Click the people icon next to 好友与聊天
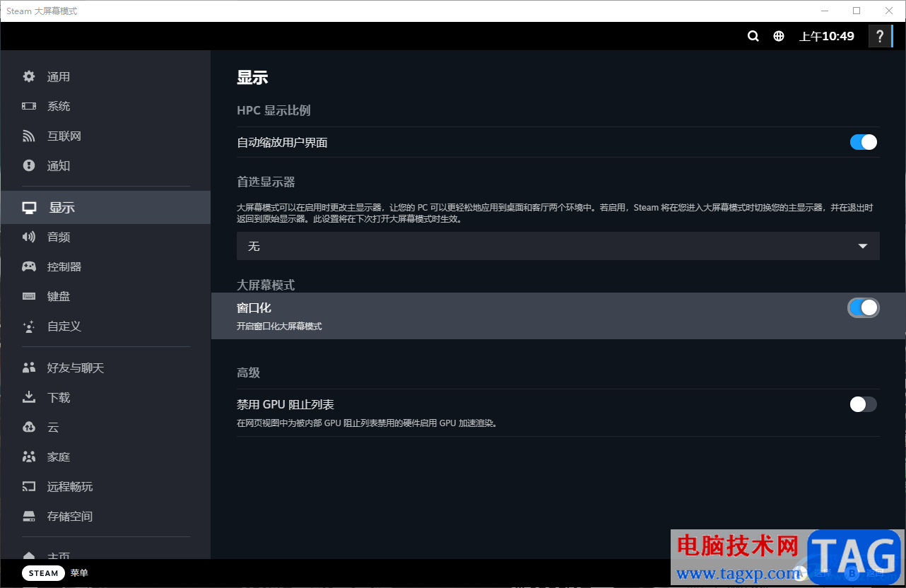The image size is (906, 588). (29, 367)
